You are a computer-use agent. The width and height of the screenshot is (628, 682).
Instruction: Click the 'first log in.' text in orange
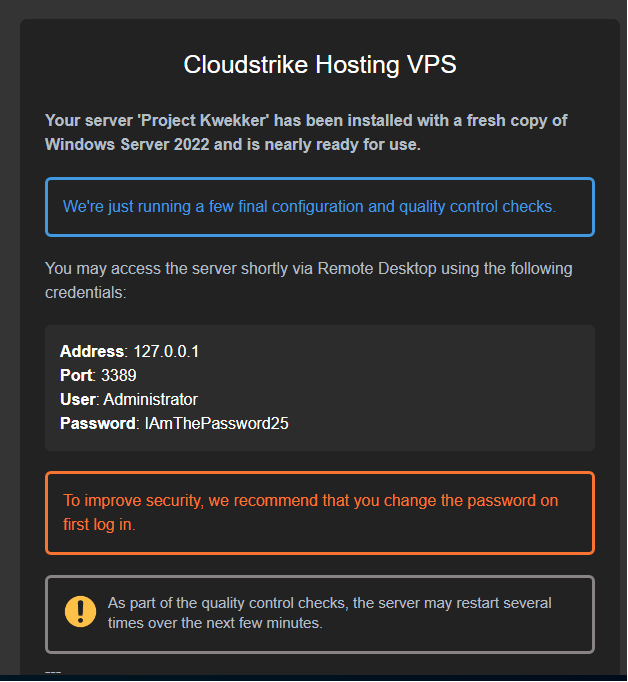point(99,524)
